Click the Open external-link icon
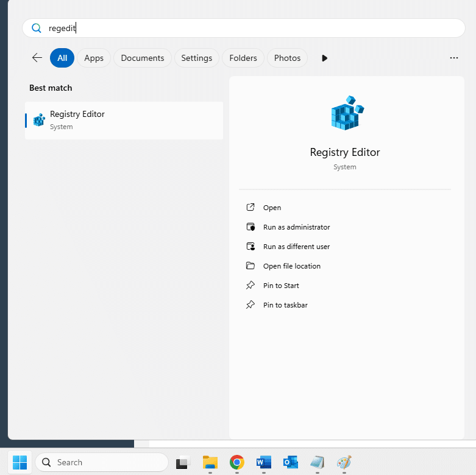Viewport: 476px width, 475px height. [250, 207]
